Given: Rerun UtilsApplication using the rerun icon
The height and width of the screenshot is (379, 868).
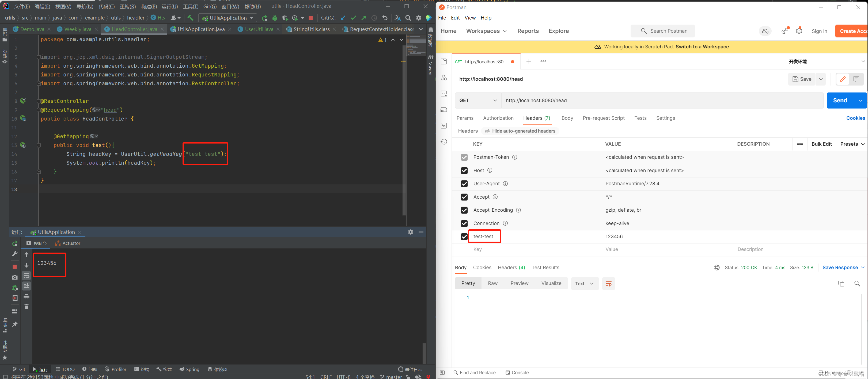Looking at the screenshot, I should point(15,243).
